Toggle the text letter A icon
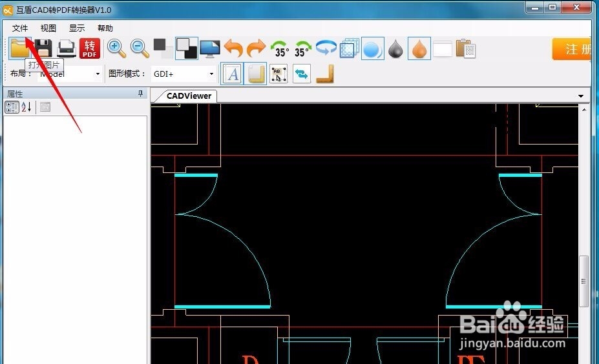Viewport: 599px width, 364px height. (x=232, y=74)
